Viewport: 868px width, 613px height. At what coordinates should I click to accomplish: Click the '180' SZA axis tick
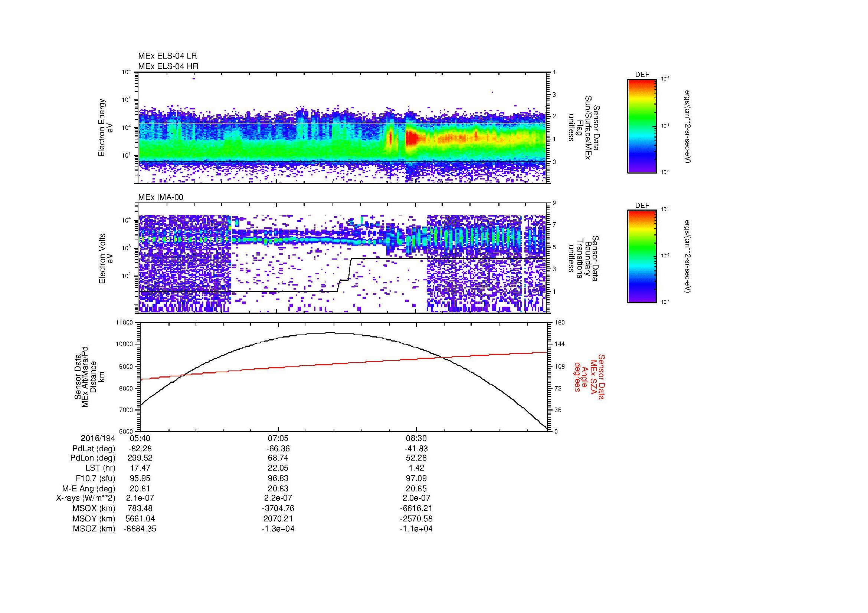pos(560,323)
